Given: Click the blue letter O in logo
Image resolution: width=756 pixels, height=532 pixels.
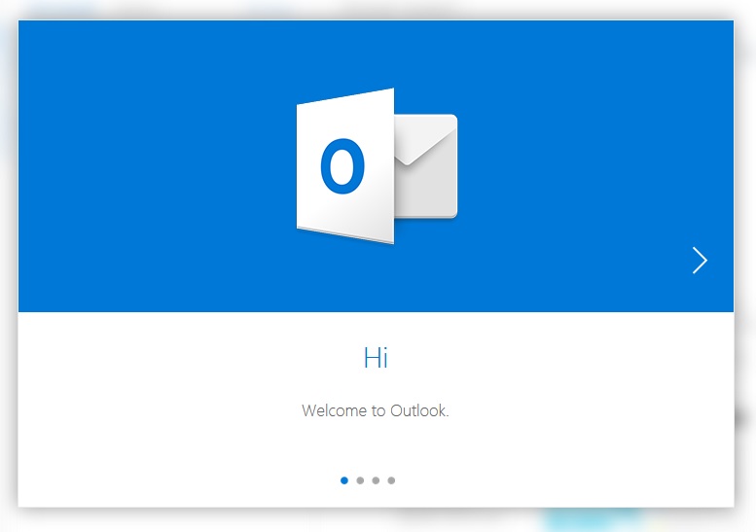Looking at the screenshot, I should (x=342, y=166).
